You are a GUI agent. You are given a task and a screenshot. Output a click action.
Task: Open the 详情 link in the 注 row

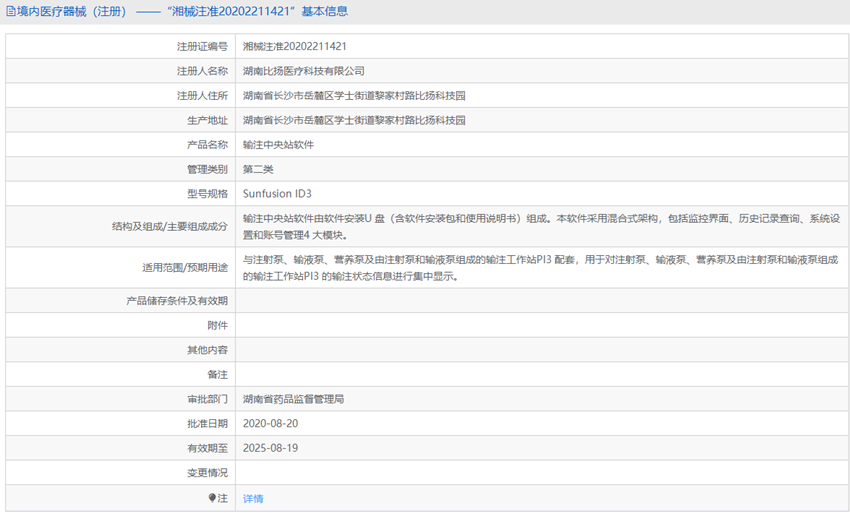(x=253, y=498)
